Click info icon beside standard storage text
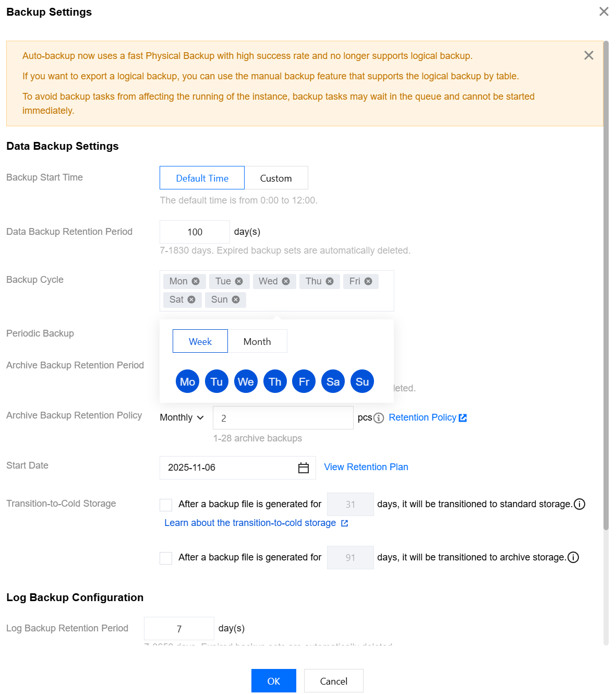Screen dimensions: 616x694 pyautogui.click(x=579, y=504)
